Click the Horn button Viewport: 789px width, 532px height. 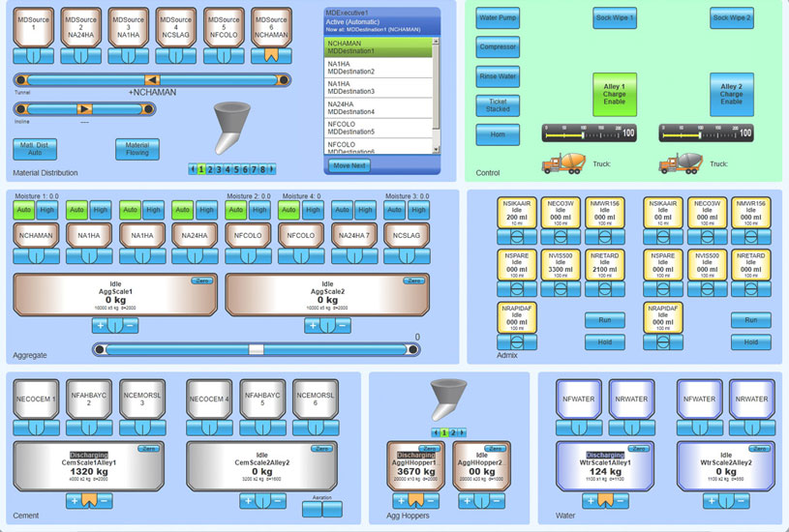[x=498, y=134]
